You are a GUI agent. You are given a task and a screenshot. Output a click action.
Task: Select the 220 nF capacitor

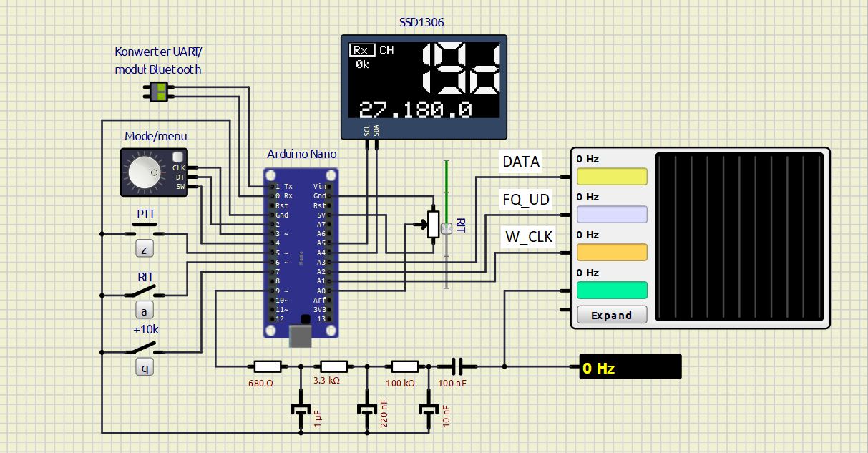[x=367, y=410]
